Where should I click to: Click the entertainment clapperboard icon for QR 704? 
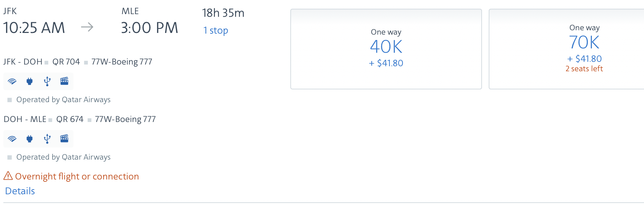(x=64, y=81)
